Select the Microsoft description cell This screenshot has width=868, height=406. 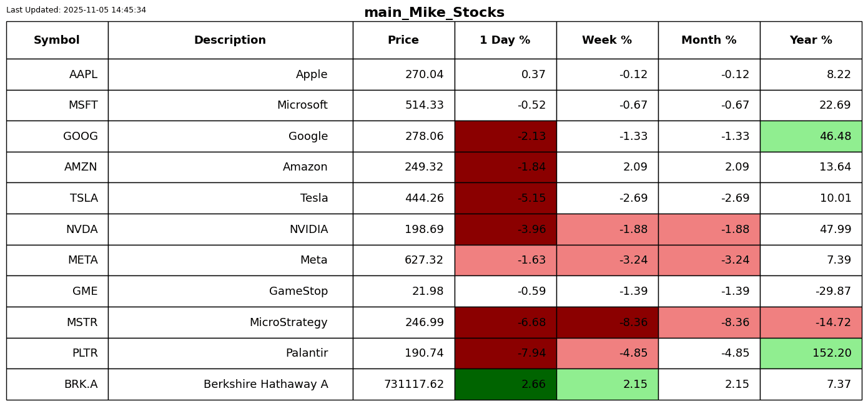click(x=230, y=106)
